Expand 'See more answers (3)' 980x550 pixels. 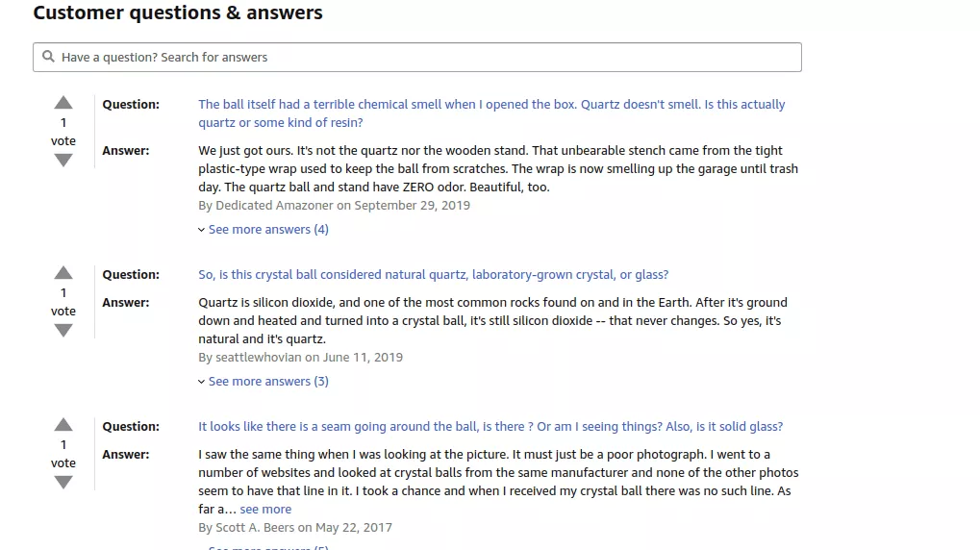coord(267,382)
